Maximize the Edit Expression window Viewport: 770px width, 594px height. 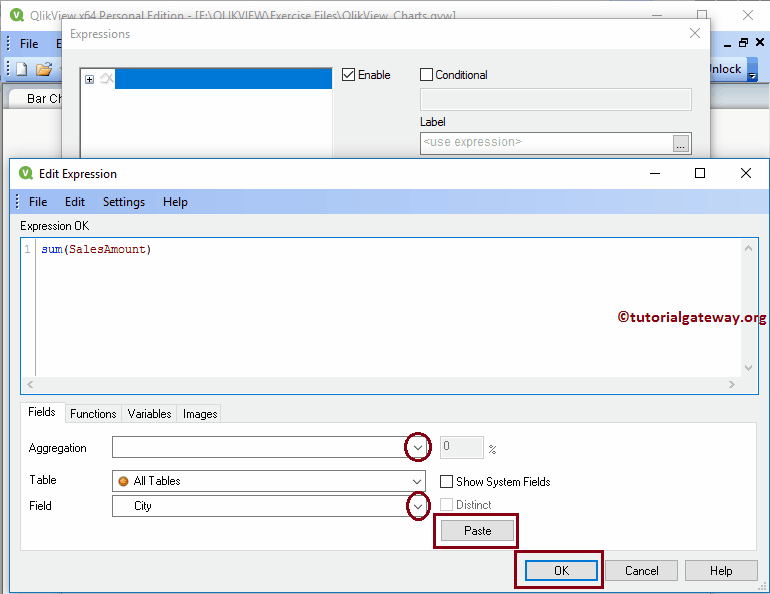point(700,173)
